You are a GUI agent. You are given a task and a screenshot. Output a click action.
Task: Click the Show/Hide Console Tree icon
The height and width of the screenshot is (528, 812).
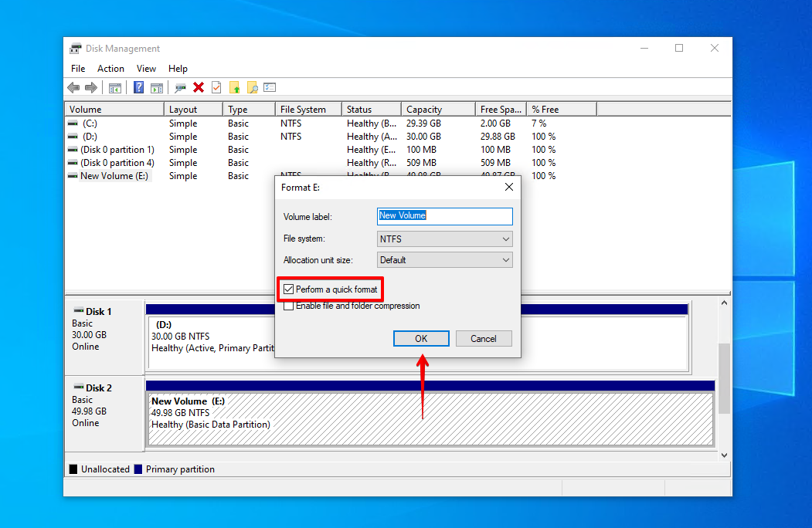click(115, 88)
